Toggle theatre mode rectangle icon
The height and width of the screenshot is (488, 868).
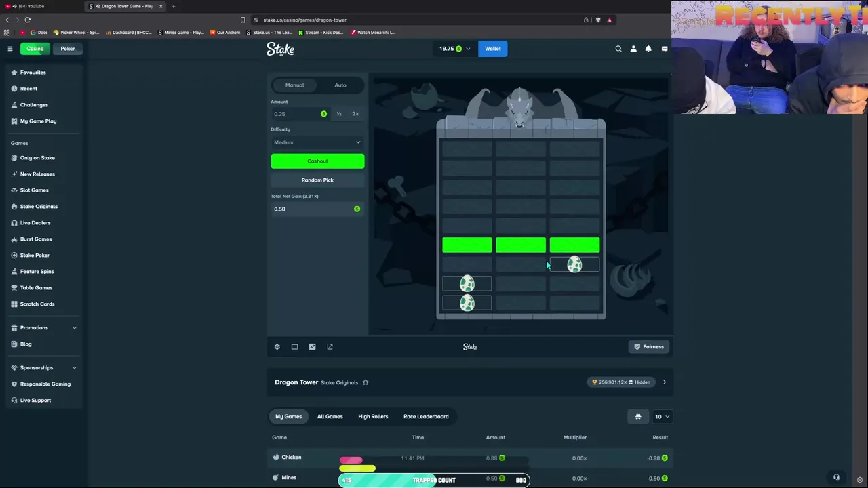[294, 347]
